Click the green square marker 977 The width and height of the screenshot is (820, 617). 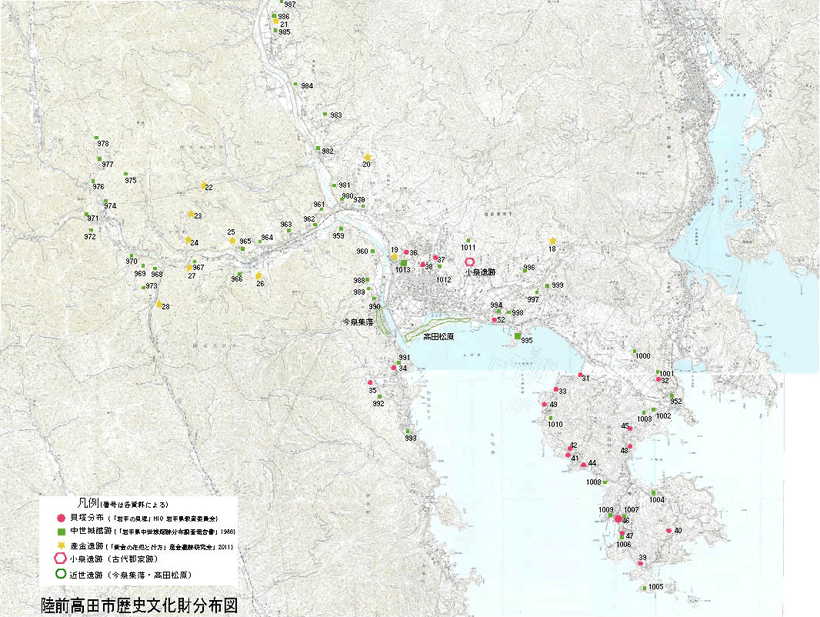click(x=99, y=159)
